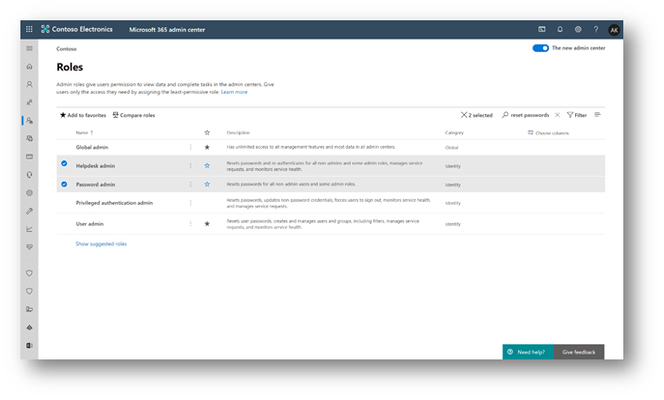Open list view options icon beside Filter

(598, 115)
